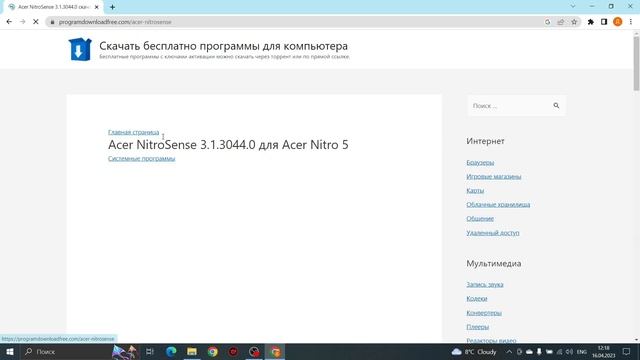The width and height of the screenshot is (640, 360).
Task: Open a new browser tab
Action: [x=112, y=7]
